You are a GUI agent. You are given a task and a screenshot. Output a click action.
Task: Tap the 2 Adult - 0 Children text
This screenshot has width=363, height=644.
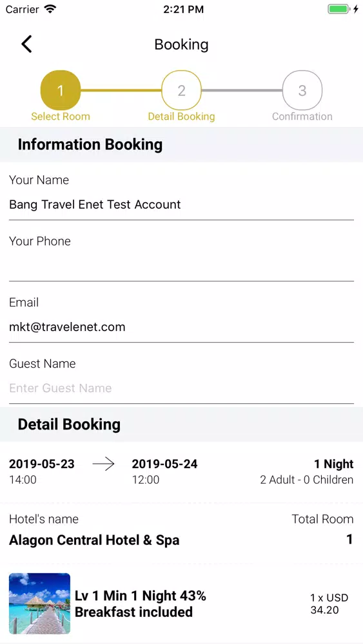(307, 480)
